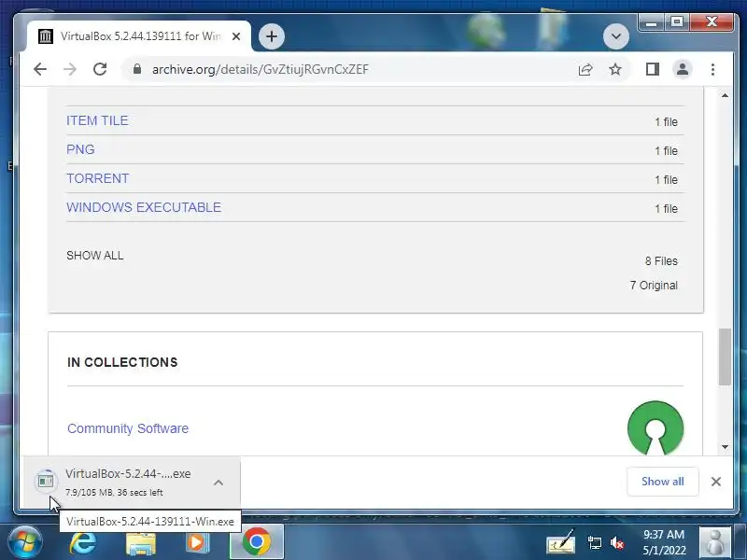The image size is (747, 560).
Task: Close the VirtualBox 5.2.44 tab
Action: pos(236,36)
